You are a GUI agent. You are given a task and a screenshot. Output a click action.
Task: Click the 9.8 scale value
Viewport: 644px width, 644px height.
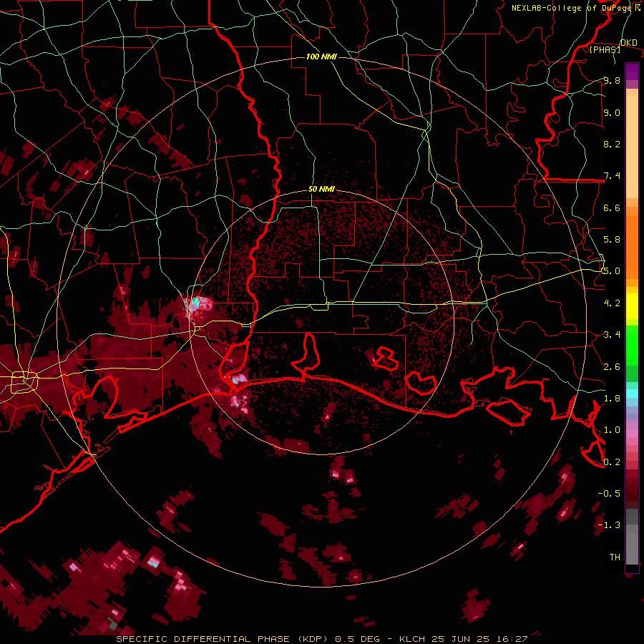click(612, 80)
